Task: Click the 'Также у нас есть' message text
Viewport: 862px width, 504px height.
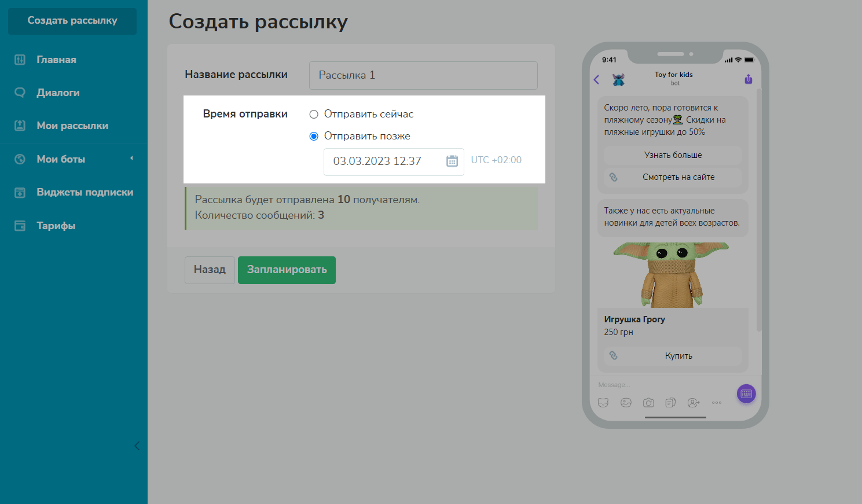Action: [x=672, y=217]
